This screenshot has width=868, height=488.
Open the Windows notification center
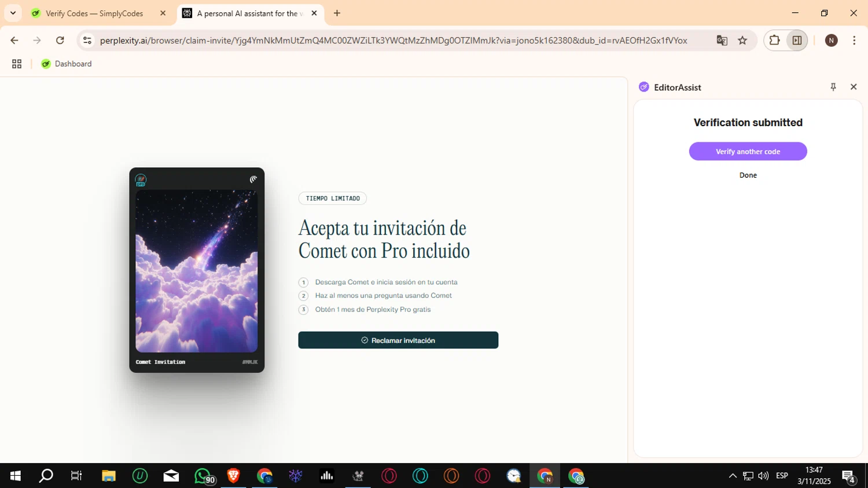tap(849, 476)
